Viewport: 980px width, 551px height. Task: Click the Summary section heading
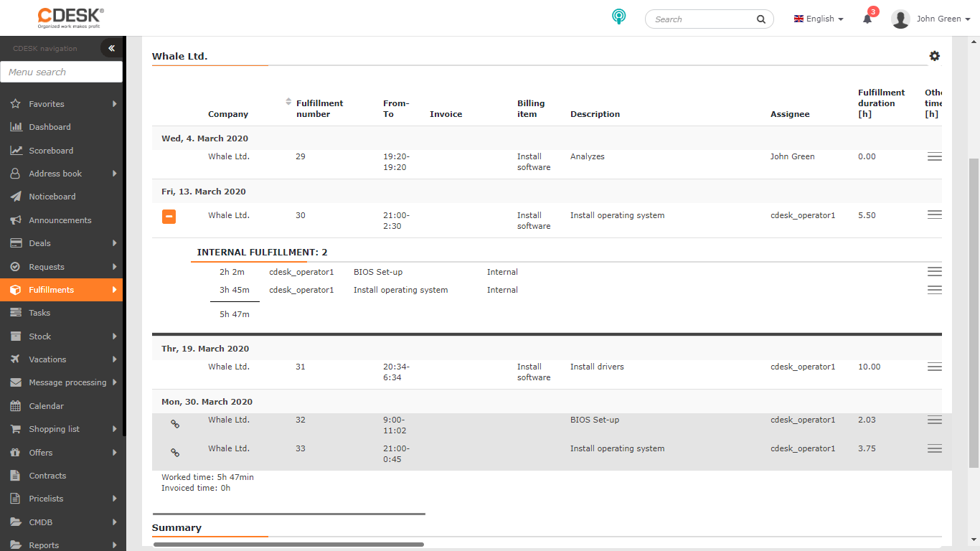tap(176, 527)
